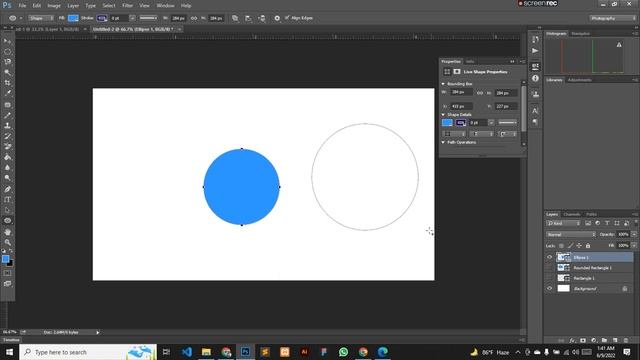
Task: Select the Paint Bucket tool
Action: point(7,157)
